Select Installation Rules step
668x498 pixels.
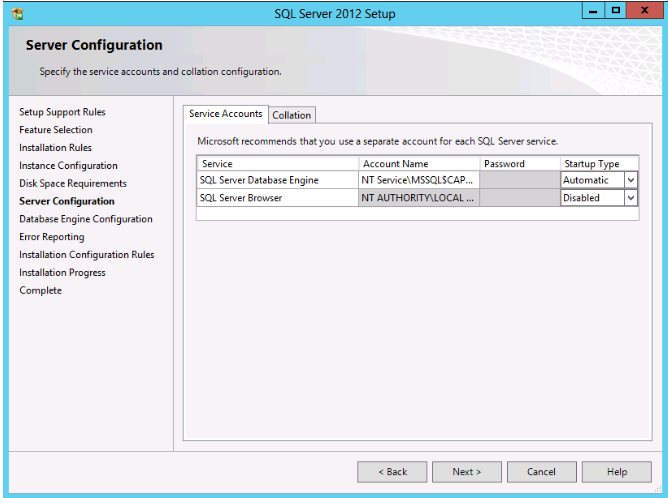coord(55,148)
